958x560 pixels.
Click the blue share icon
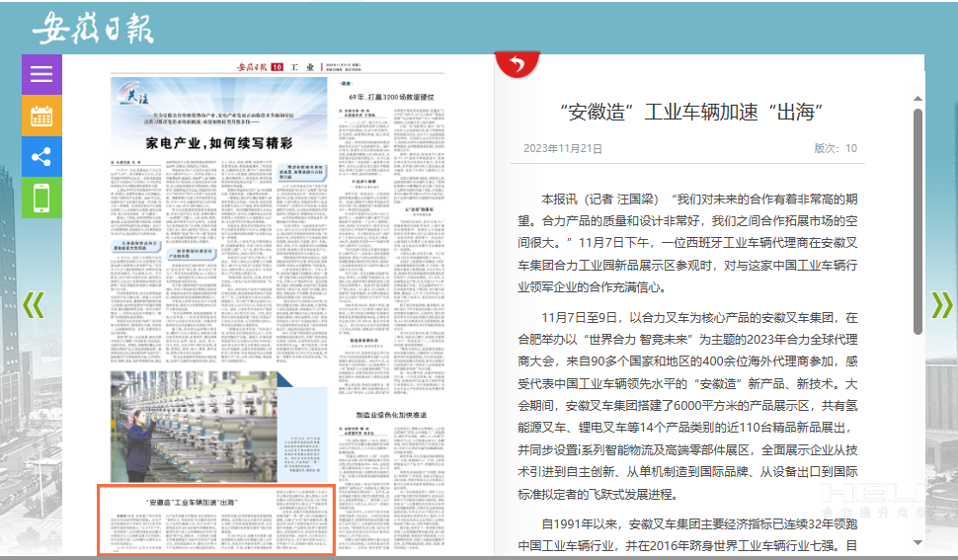(x=41, y=156)
